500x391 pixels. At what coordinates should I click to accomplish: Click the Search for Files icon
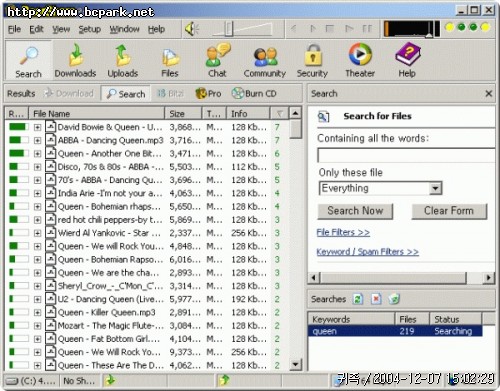tap(323, 116)
